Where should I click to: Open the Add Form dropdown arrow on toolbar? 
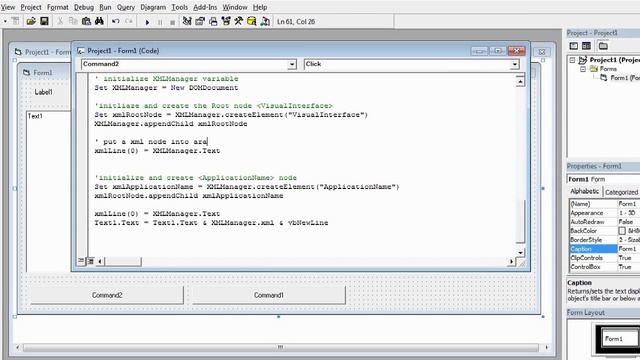pos(5,21)
